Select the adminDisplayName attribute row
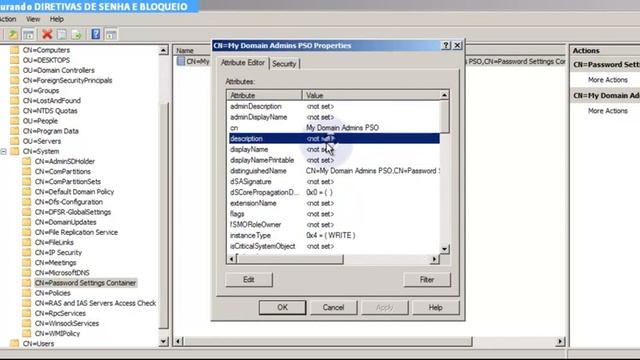 pyautogui.click(x=334, y=117)
